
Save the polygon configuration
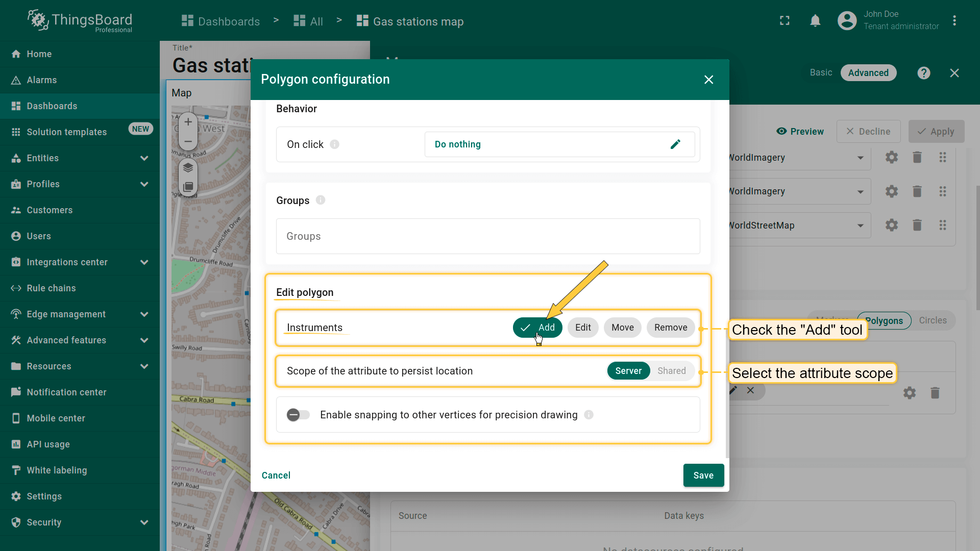click(703, 475)
